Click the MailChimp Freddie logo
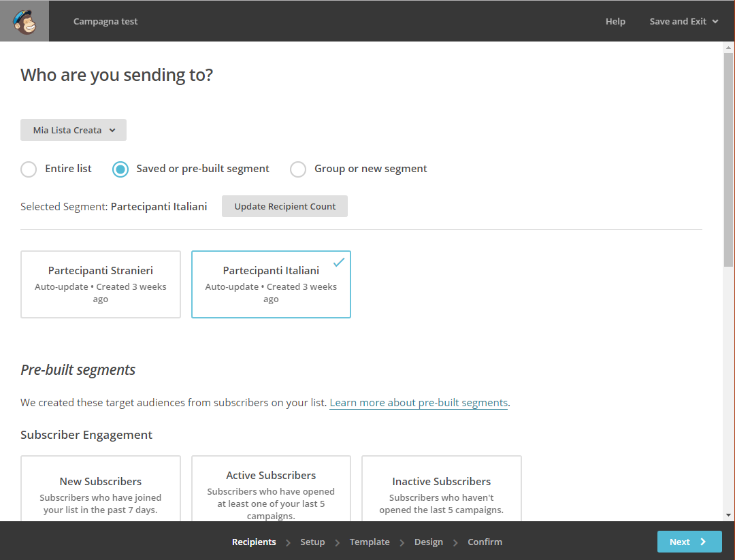The image size is (735, 560). coord(24,20)
